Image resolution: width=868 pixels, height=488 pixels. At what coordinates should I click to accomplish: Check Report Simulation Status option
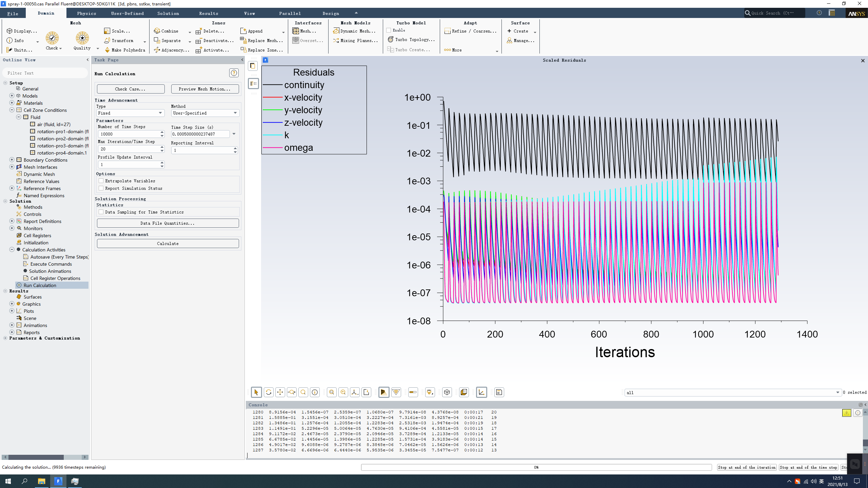pyautogui.click(x=101, y=188)
